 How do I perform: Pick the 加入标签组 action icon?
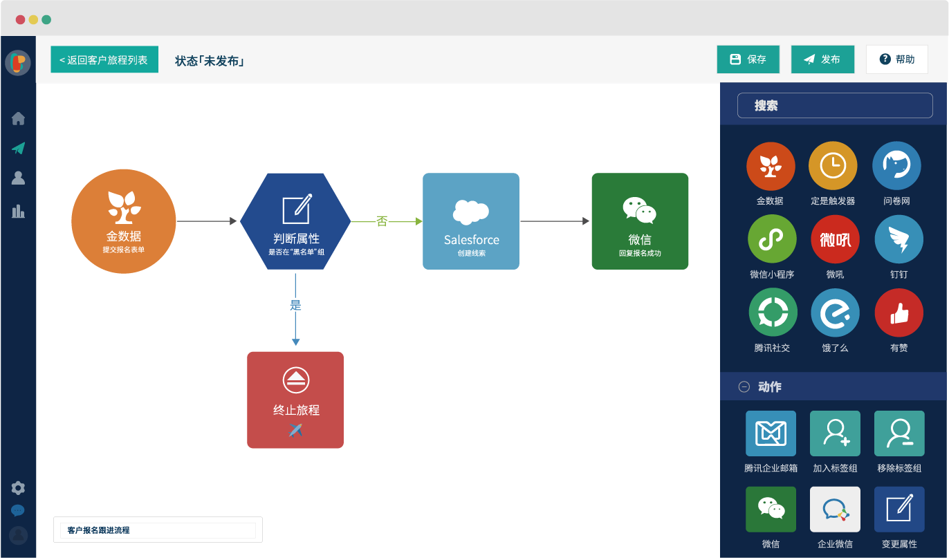click(835, 433)
